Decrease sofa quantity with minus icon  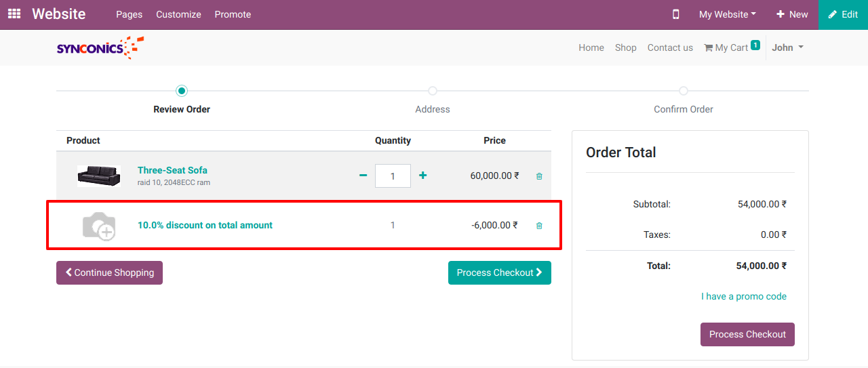click(363, 176)
